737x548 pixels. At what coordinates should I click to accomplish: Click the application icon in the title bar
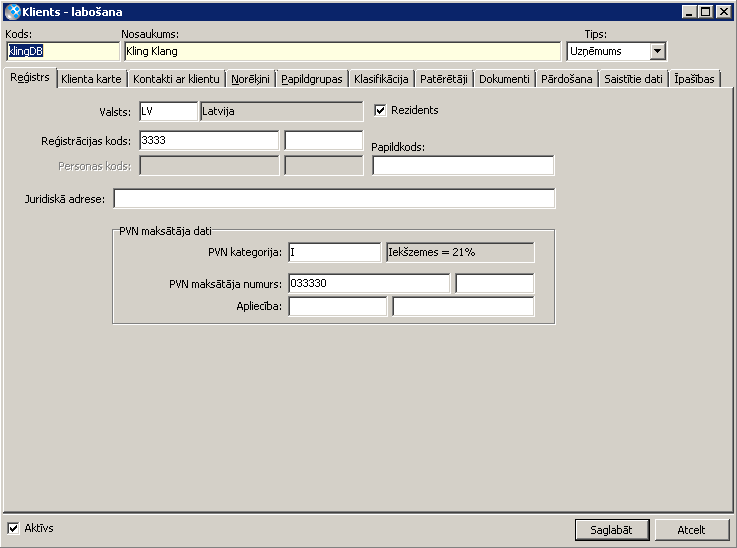[x=11, y=12]
